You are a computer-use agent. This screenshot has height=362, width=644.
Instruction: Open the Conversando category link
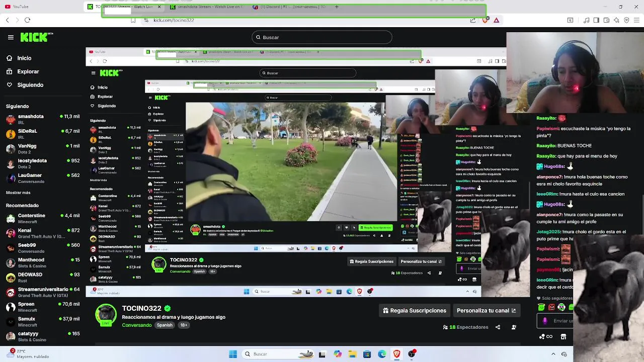coord(137,325)
